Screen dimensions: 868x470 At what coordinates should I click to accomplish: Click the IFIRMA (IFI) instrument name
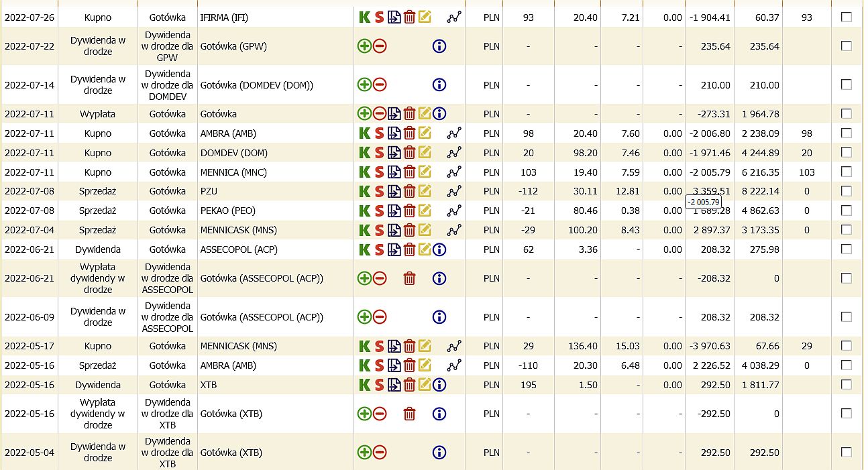tap(224, 17)
